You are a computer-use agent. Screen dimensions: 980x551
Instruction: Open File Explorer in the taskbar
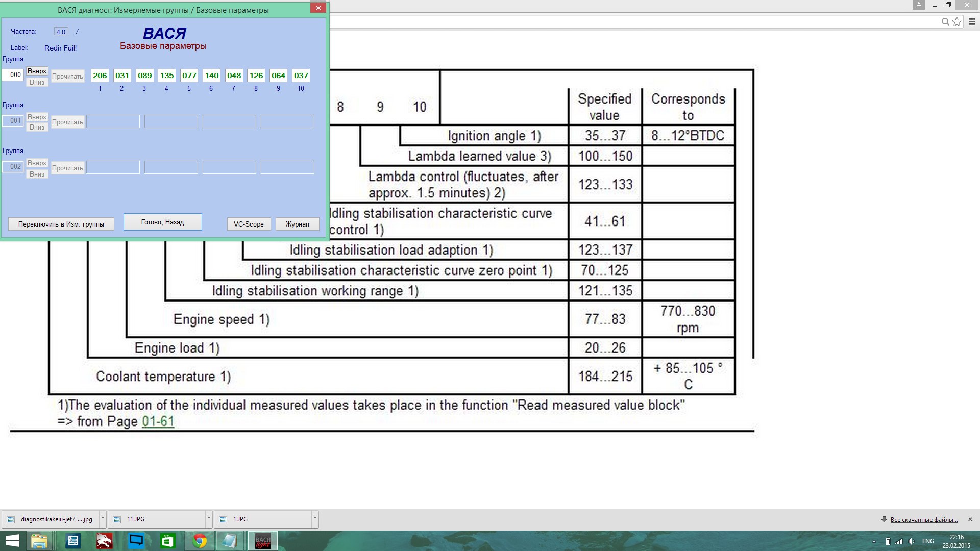coord(39,540)
